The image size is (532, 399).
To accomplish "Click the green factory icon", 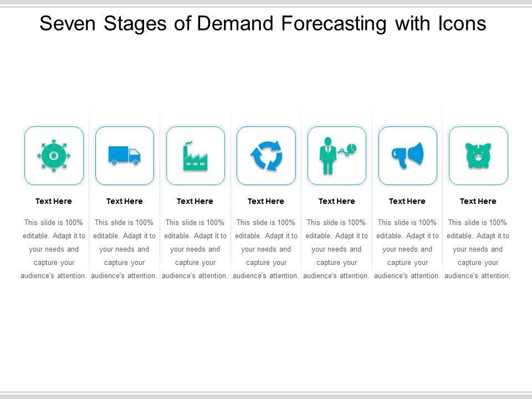I will click(x=195, y=156).
